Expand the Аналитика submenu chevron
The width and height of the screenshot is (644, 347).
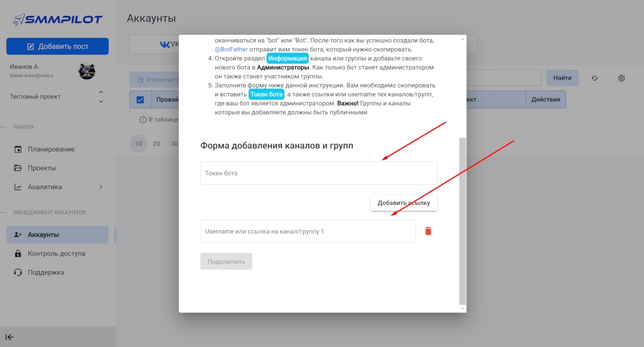point(100,187)
